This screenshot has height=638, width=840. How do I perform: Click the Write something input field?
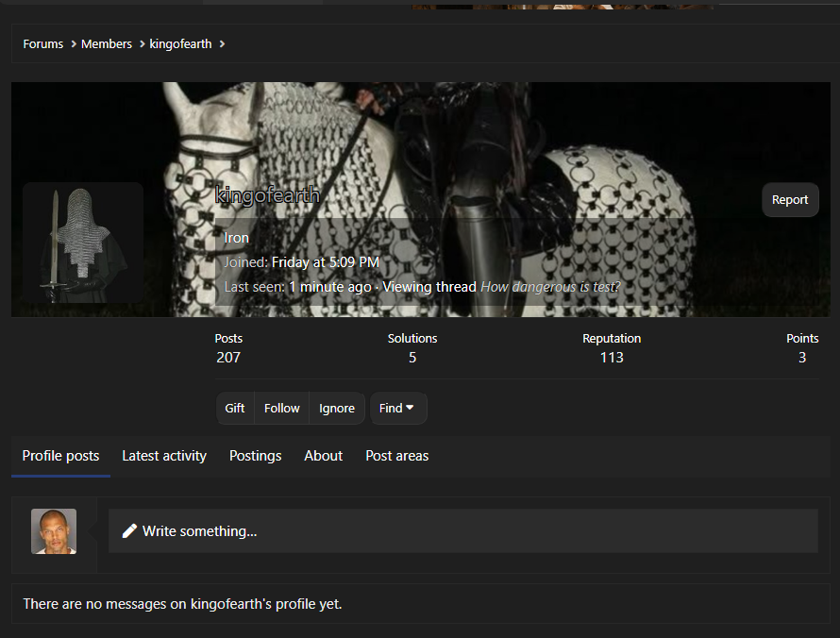click(x=463, y=530)
